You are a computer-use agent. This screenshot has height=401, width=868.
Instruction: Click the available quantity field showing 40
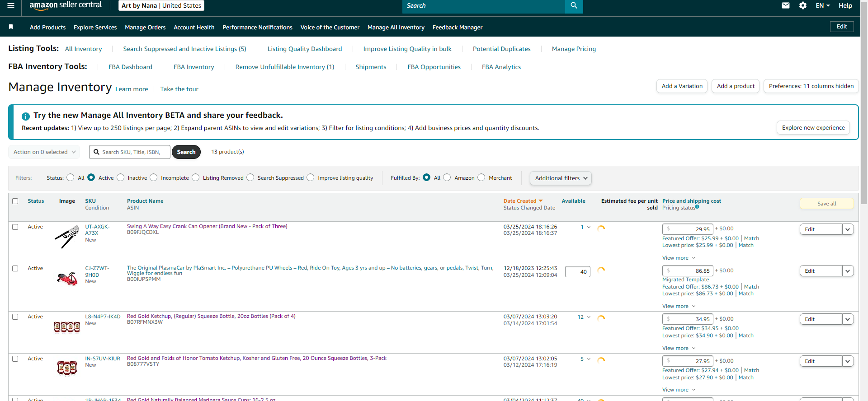tap(578, 271)
